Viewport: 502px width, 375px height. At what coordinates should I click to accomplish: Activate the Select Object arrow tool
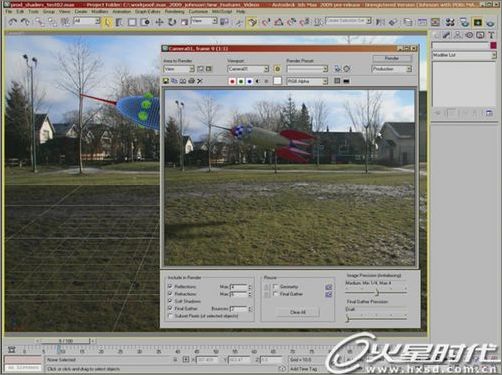[x=108, y=22]
